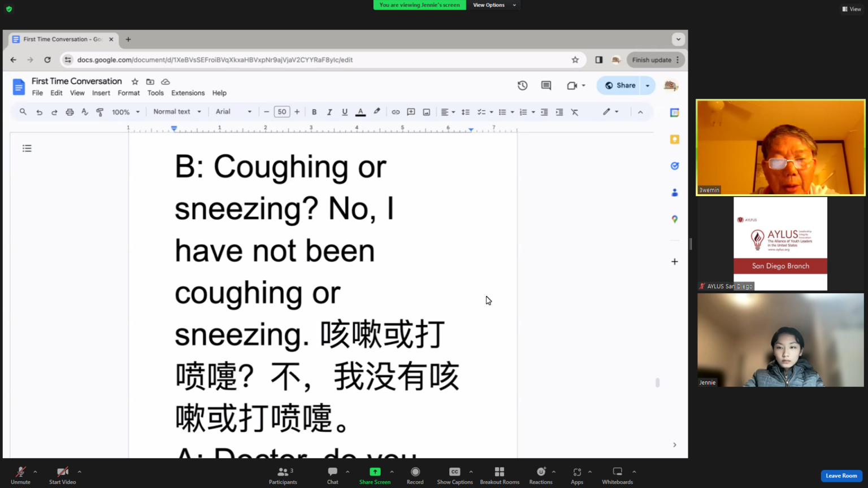Start recording with Record button
Viewport: 868px width, 488px height.
tap(415, 475)
